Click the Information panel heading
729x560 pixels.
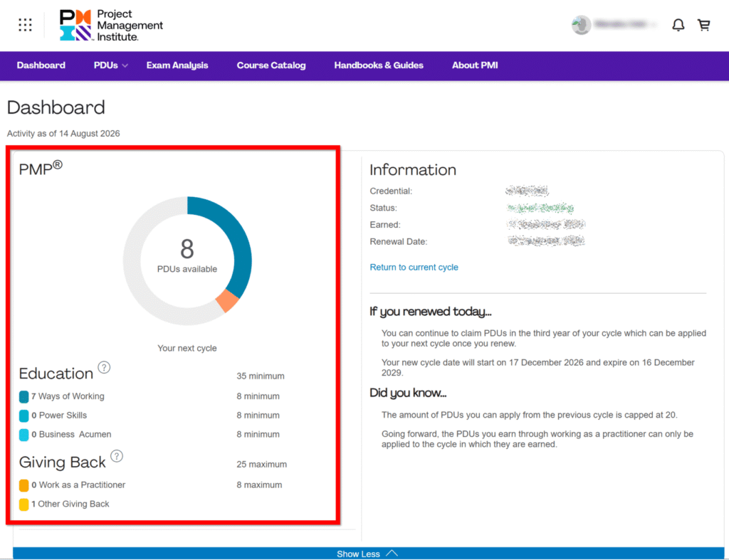tap(413, 170)
